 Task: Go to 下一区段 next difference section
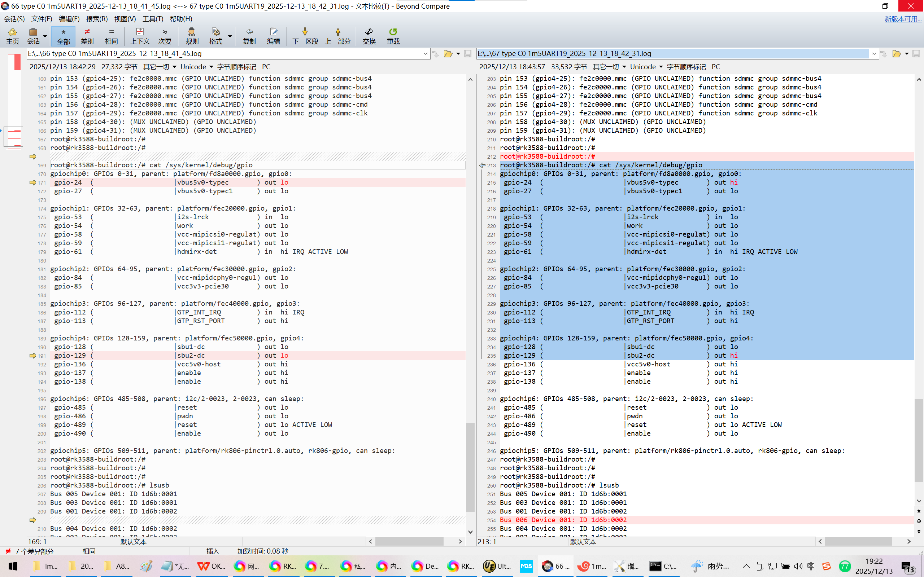305,36
